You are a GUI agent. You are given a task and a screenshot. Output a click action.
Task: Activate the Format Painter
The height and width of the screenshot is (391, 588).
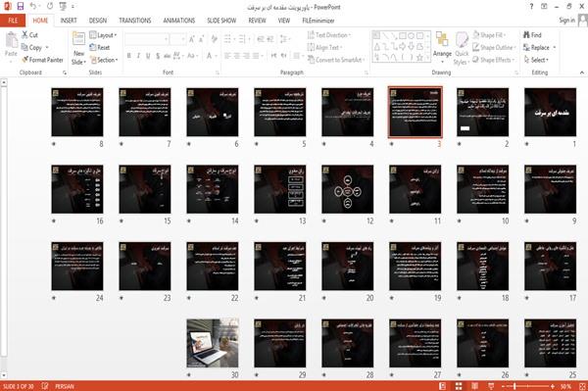point(42,60)
